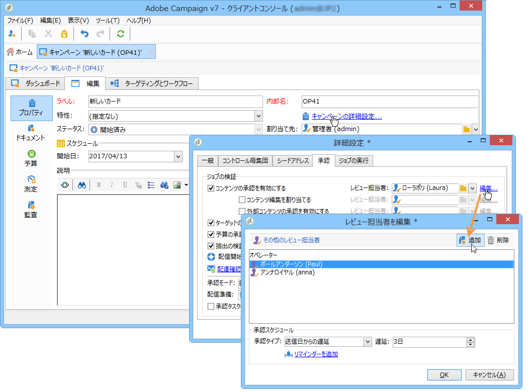This screenshot has width=532, height=392.
Task: Click the 追加 button
Action: tap(470, 240)
